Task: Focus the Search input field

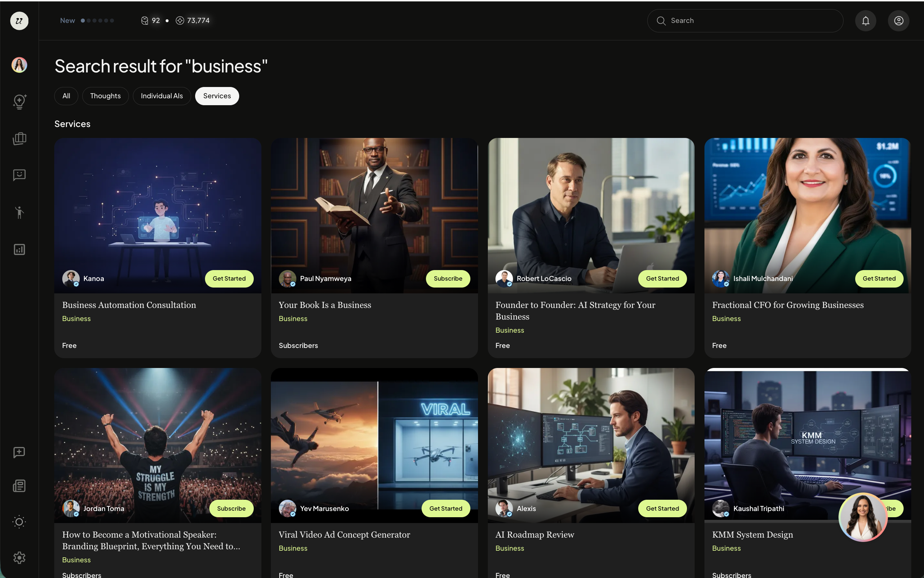Action: click(745, 21)
